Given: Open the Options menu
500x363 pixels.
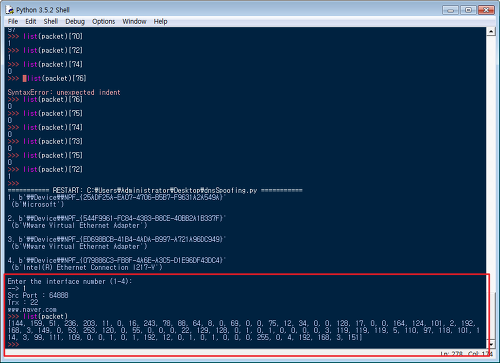Looking at the screenshot, I should tap(104, 22).
